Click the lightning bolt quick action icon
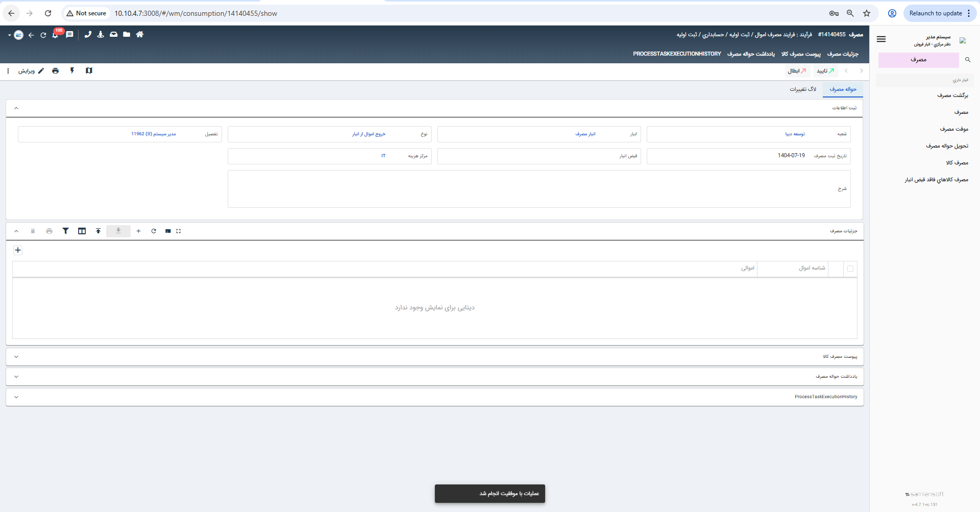This screenshot has width=980, height=512. tap(72, 71)
